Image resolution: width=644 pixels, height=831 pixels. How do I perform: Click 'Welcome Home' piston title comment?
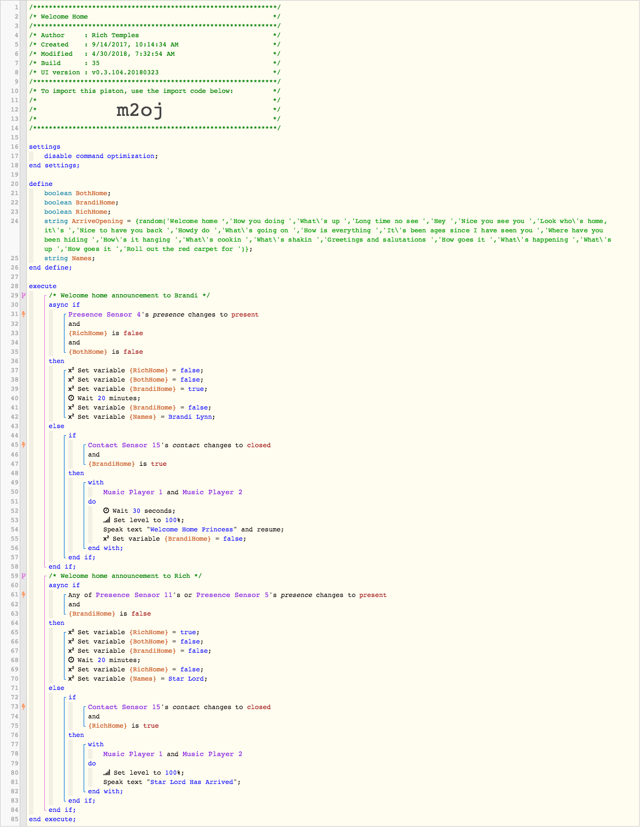point(64,16)
